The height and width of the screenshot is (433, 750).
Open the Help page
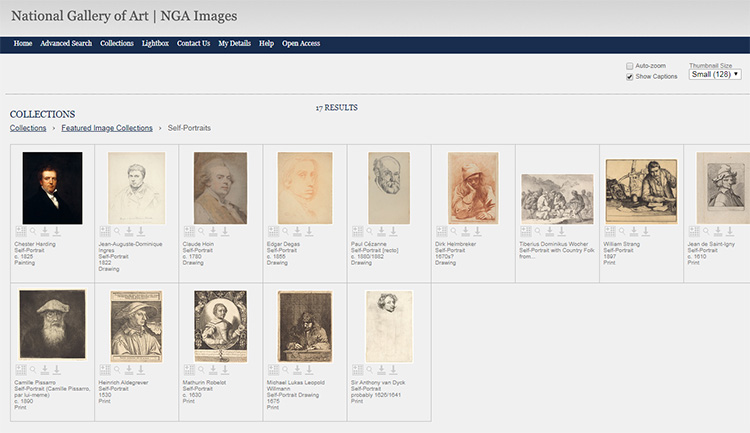(x=266, y=44)
